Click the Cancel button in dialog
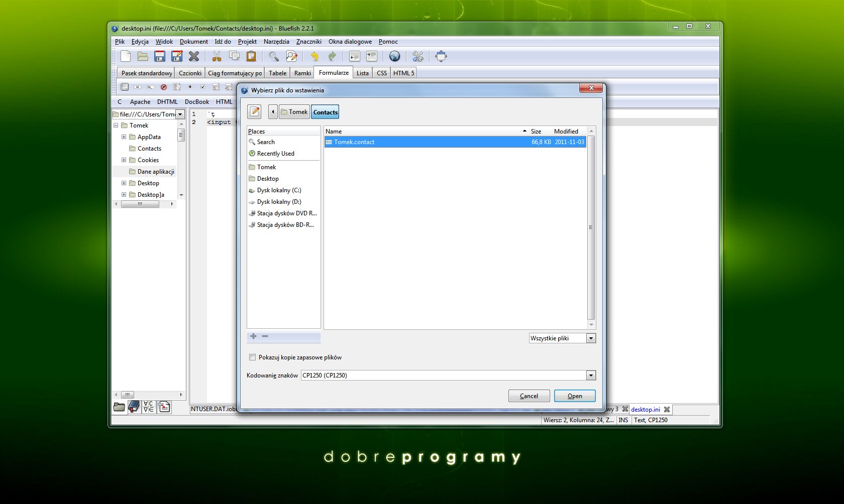Screen dimensions: 844x504 pyautogui.click(x=529, y=396)
